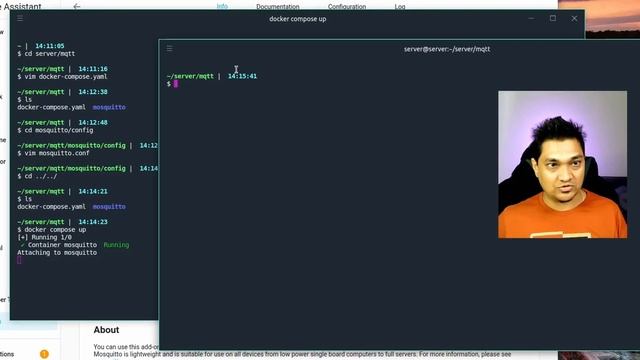Viewport: 640px width, 360px height.
Task: Click '$ docker compose up' command line
Action: (51, 230)
